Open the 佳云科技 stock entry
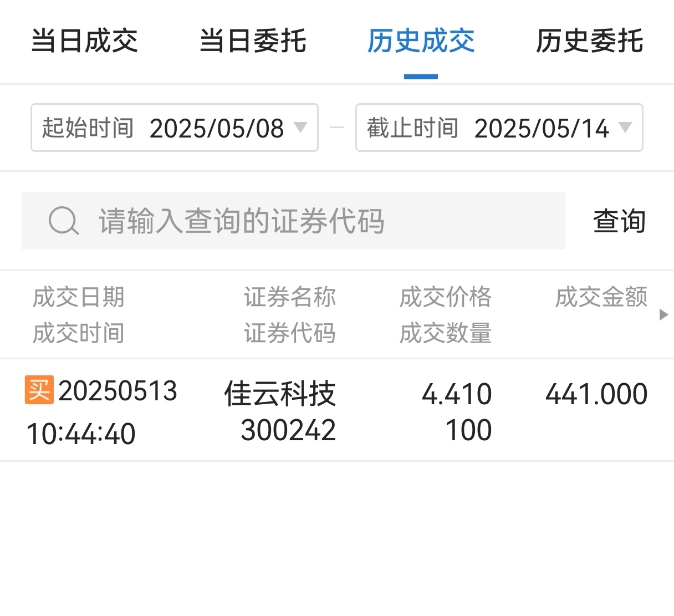Screen dimensions: 674x616 point(280,394)
